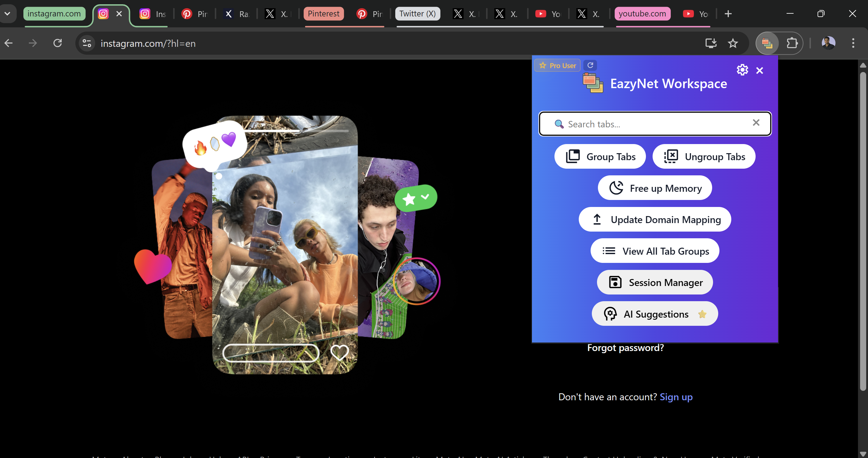Open the tab search dropdown arrow
Image resolution: width=868 pixels, height=458 pixels.
coord(7,13)
